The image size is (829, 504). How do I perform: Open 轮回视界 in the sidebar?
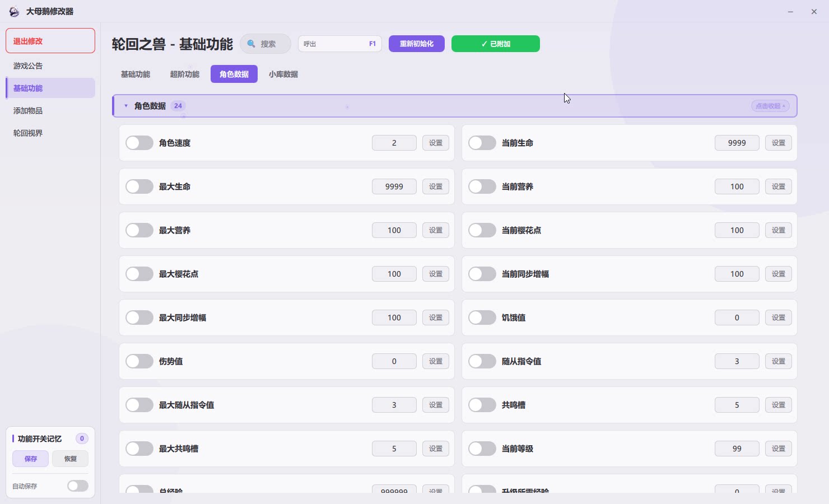tap(50, 133)
